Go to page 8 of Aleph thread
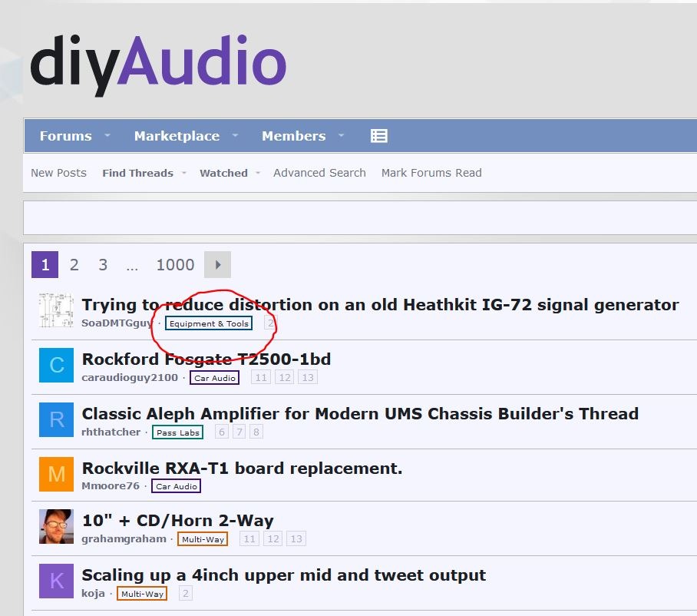 click(x=256, y=432)
